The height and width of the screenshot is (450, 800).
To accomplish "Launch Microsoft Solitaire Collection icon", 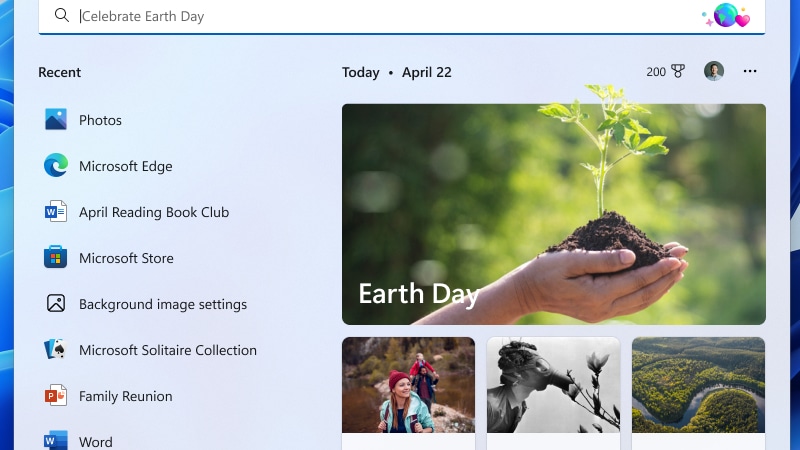I will (56, 350).
